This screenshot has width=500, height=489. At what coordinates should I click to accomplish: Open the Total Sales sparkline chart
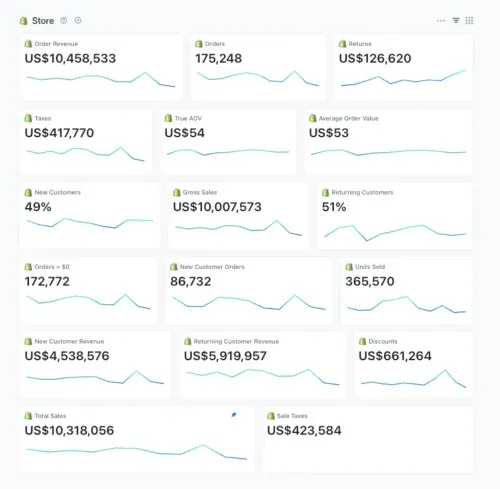[137, 452]
